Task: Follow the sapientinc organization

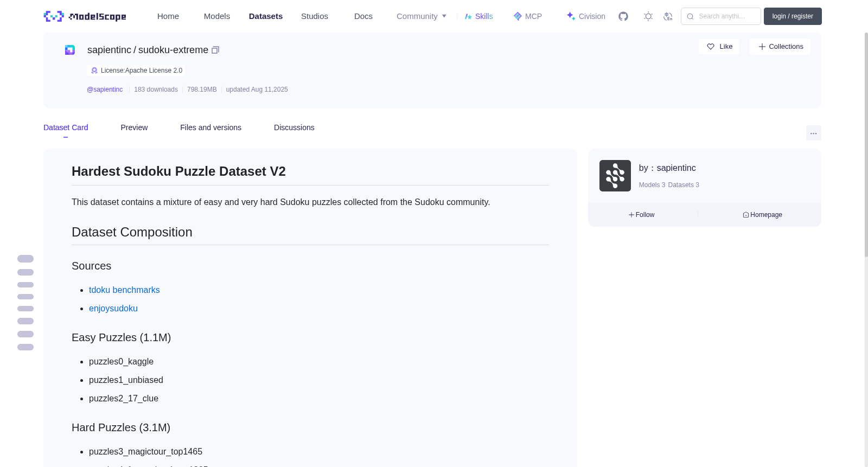Action: tap(642, 215)
